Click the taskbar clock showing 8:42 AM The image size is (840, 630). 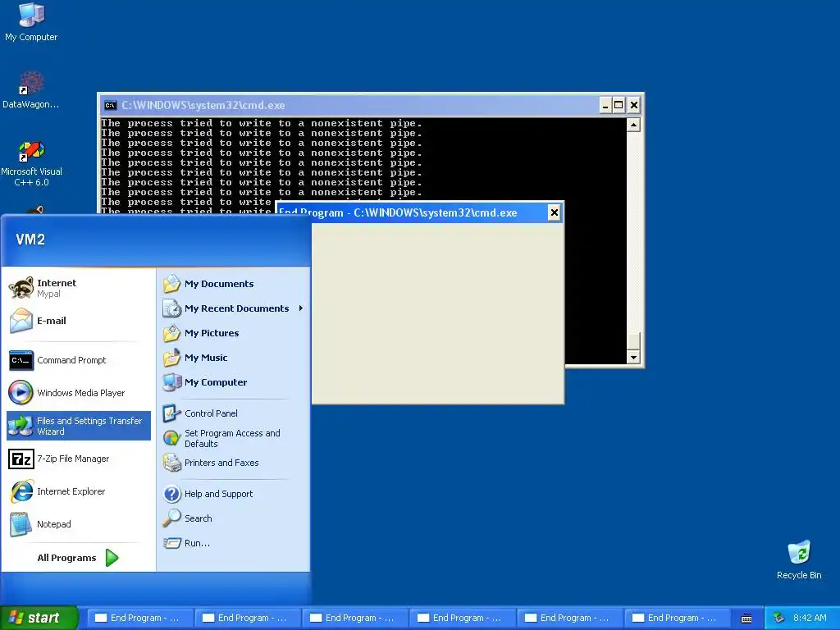[x=810, y=618]
